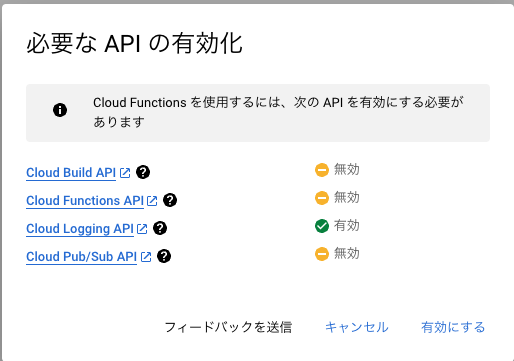Image resolution: width=514 pixels, height=361 pixels.
Task: Enable the APIs with 有効にする
Action: [453, 327]
